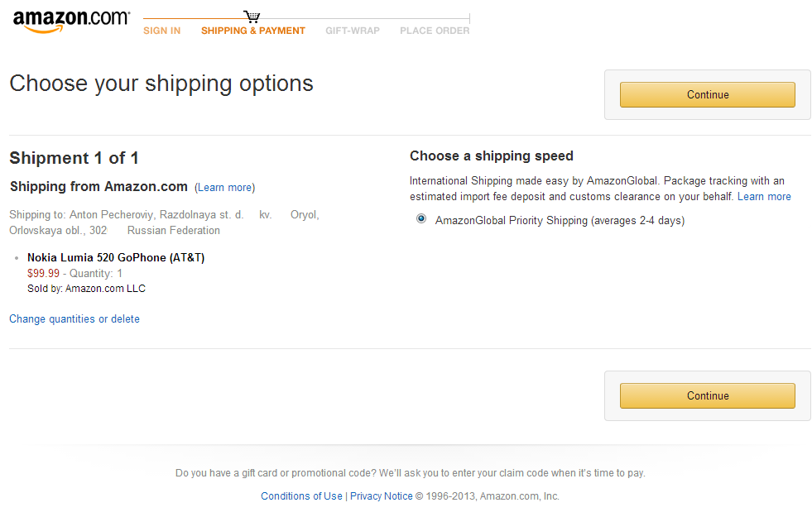Click the checkout progress bar line
This screenshot has width=812, height=517.
(306, 19)
